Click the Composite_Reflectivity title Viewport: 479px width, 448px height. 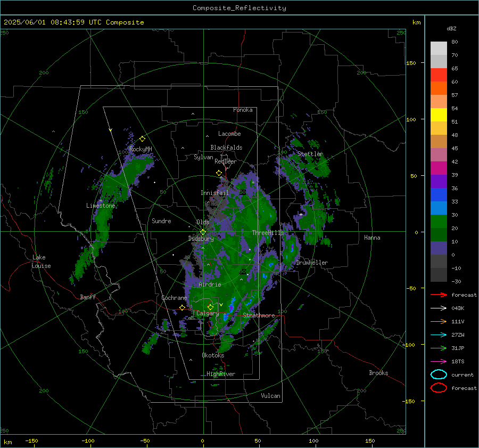coord(240,8)
